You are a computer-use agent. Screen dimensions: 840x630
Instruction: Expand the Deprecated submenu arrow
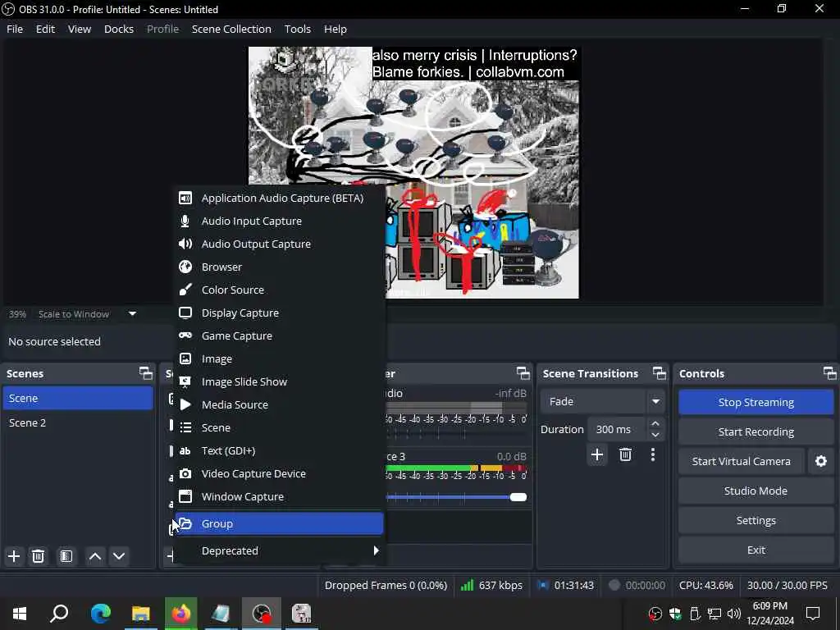click(x=376, y=550)
